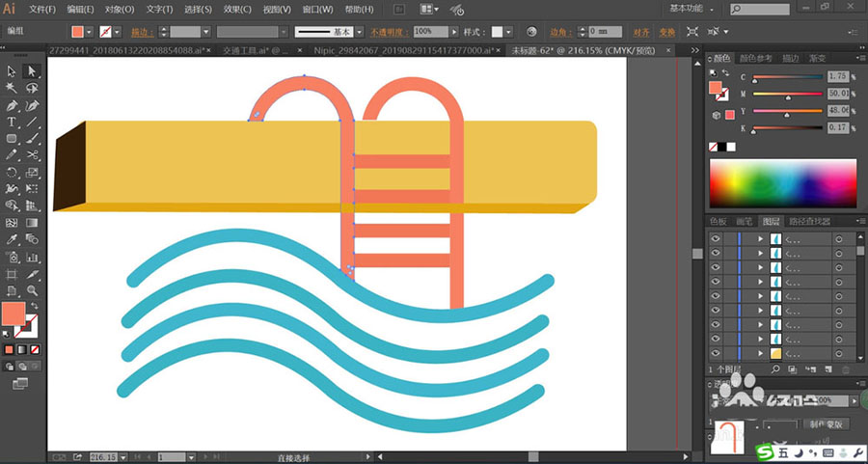Click the 边角 link
868x464 pixels.
click(x=560, y=32)
